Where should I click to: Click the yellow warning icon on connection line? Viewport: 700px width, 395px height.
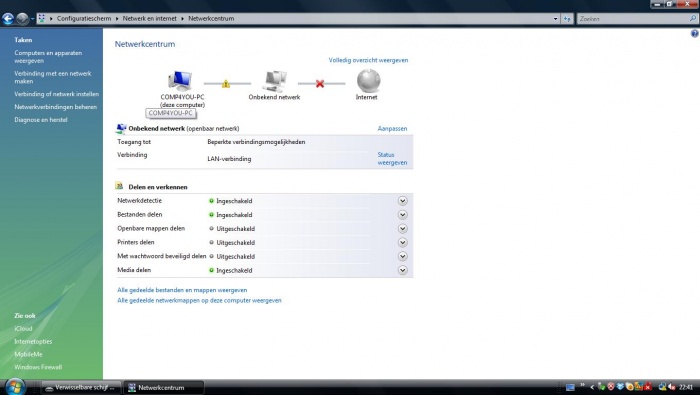tap(226, 83)
